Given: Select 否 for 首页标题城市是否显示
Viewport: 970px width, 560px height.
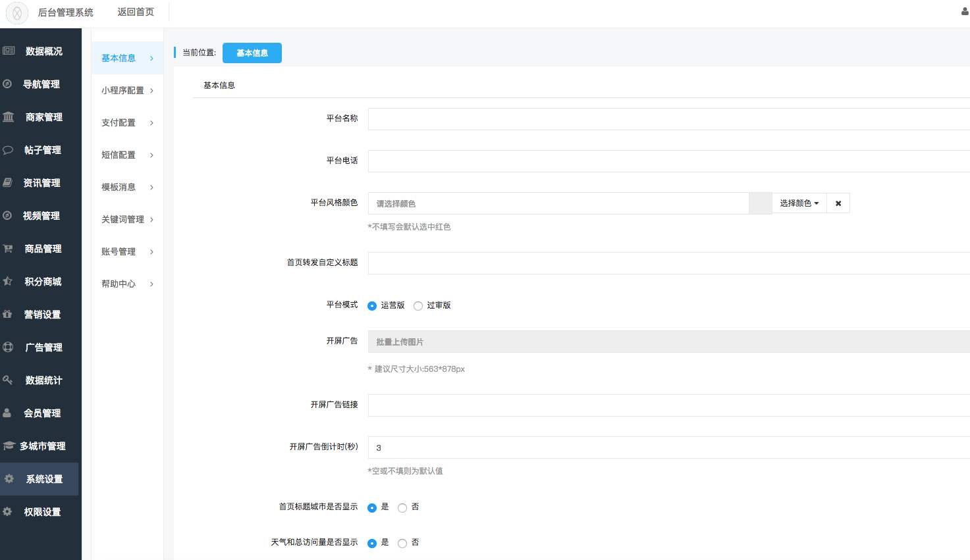Looking at the screenshot, I should (402, 508).
